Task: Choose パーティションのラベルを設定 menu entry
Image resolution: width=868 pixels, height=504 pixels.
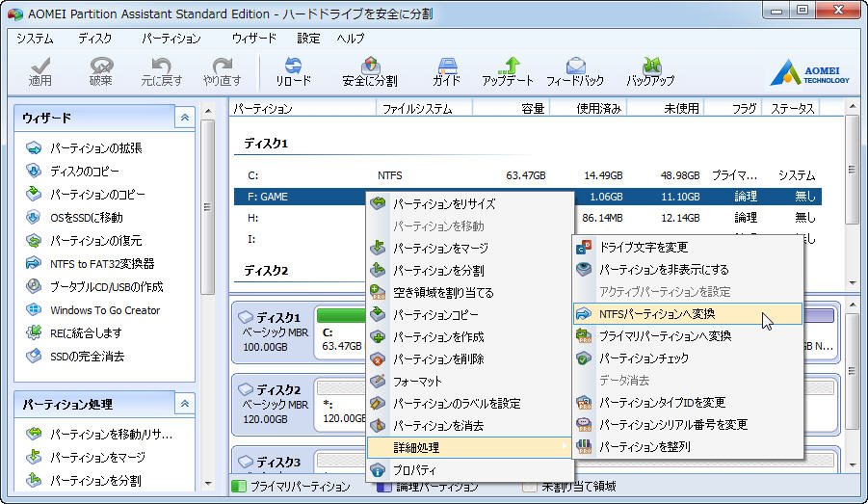Action: 470,403
